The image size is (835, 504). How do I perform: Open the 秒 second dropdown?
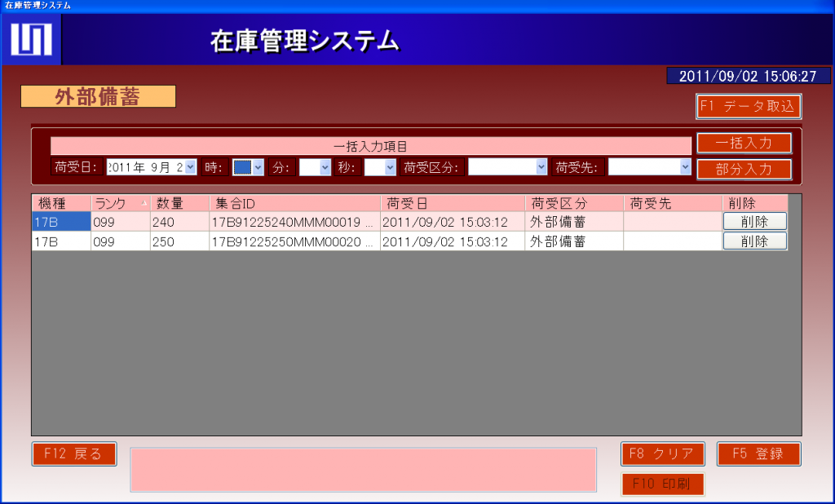coord(390,167)
